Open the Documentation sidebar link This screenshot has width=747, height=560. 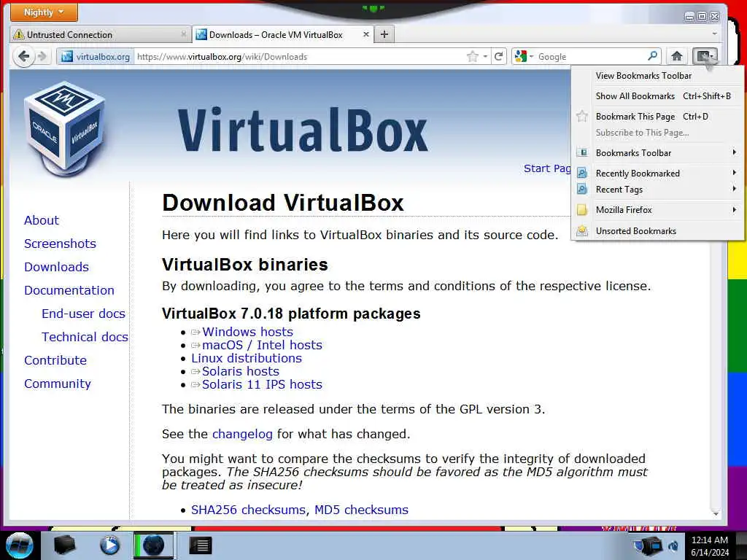69,290
